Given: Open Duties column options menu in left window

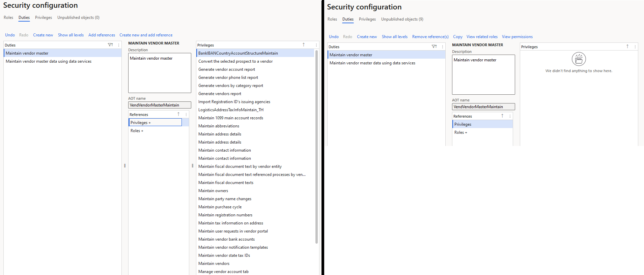Looking at the screenshot, I should [x=119, y=45].
